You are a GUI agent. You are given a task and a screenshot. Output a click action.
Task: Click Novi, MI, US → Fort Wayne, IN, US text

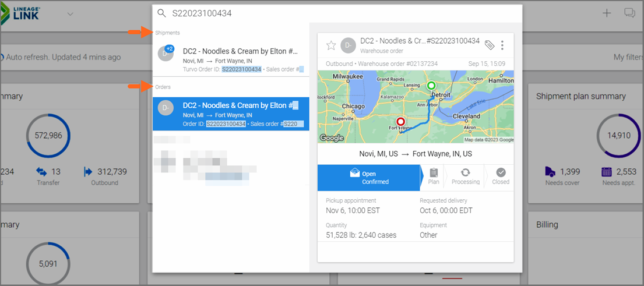click(x=416, y=154)
